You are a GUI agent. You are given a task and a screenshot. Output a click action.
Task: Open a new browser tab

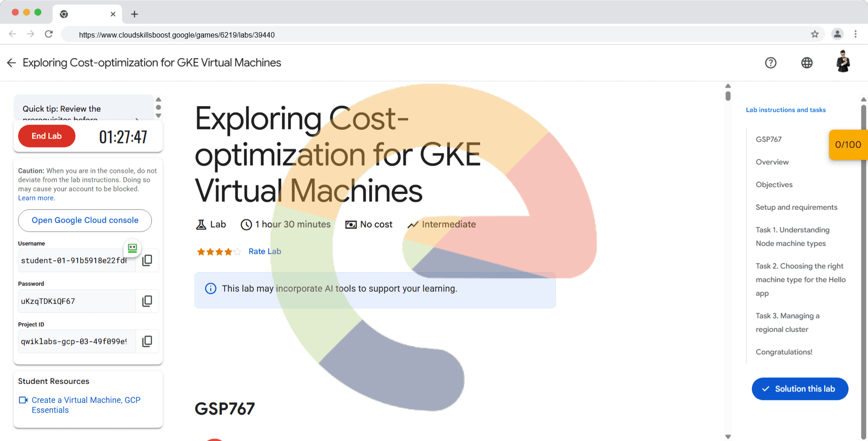click(134, 14)
